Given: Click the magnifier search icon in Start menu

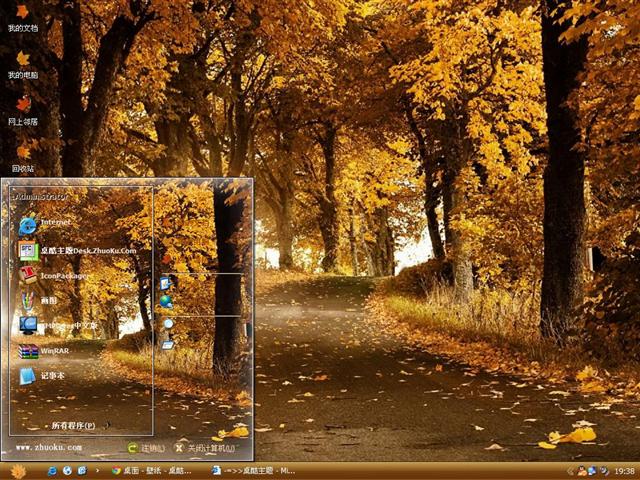Looking at the screenshot, I should (168, 324).
